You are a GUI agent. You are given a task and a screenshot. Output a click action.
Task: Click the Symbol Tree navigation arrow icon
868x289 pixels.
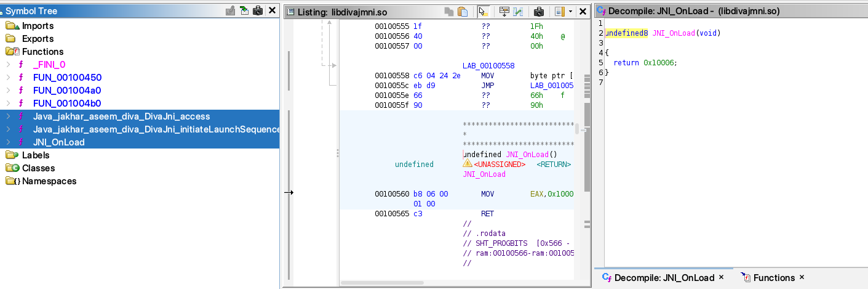tap(244, 11)
